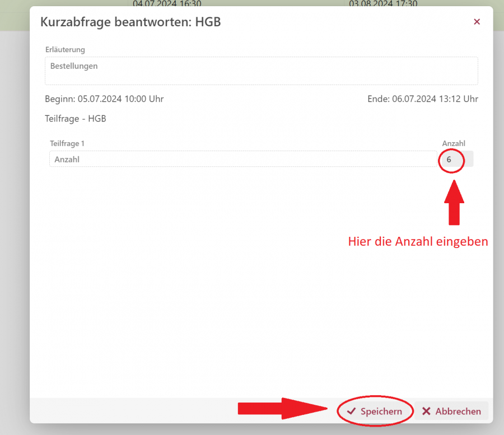Screen dimensions: 504x435
Task: Click the Speichern button
Action: [375, 411]
